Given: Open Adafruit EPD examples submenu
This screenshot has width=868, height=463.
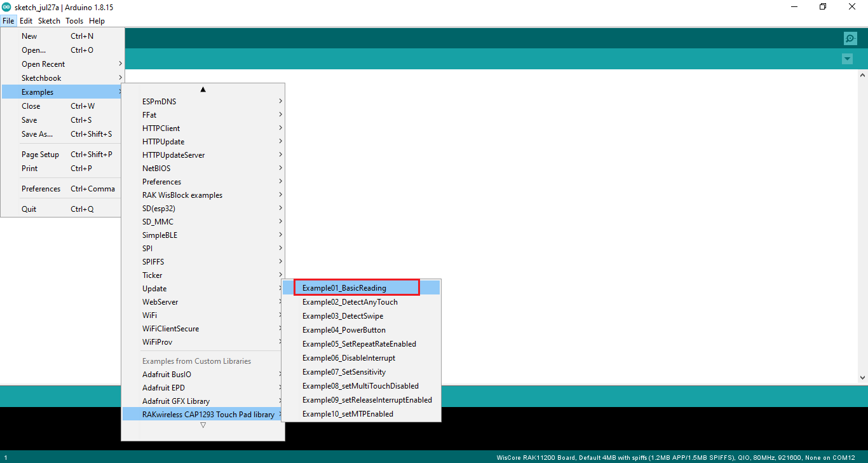Looking at the screenshot, I should [203, 388].
